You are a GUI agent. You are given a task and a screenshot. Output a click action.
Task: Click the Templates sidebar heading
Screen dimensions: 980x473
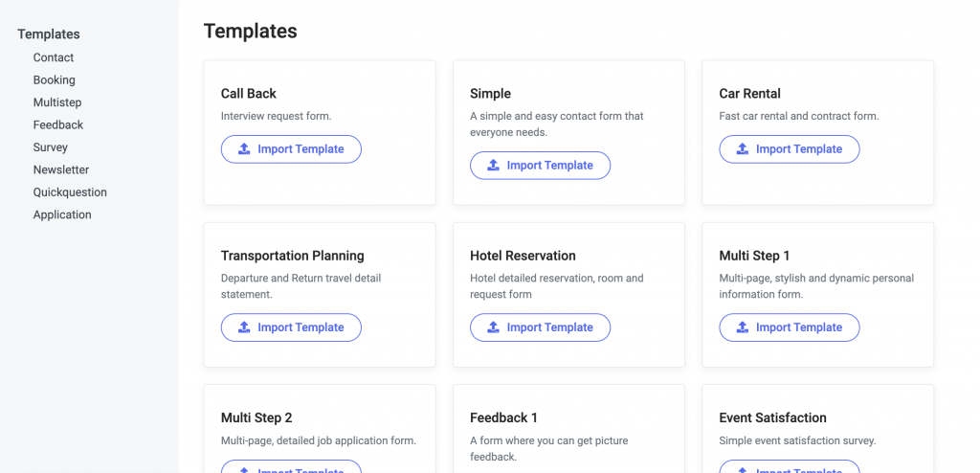tap(49, 34)
